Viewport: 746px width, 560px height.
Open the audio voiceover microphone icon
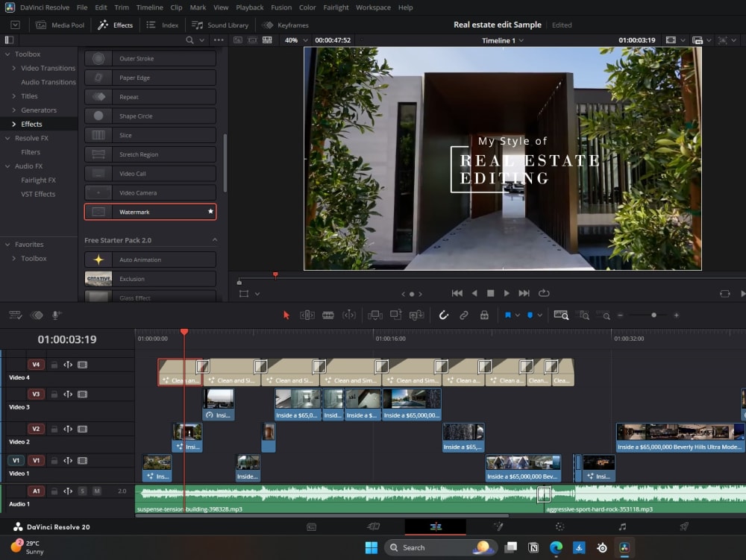tap(56, 315)
